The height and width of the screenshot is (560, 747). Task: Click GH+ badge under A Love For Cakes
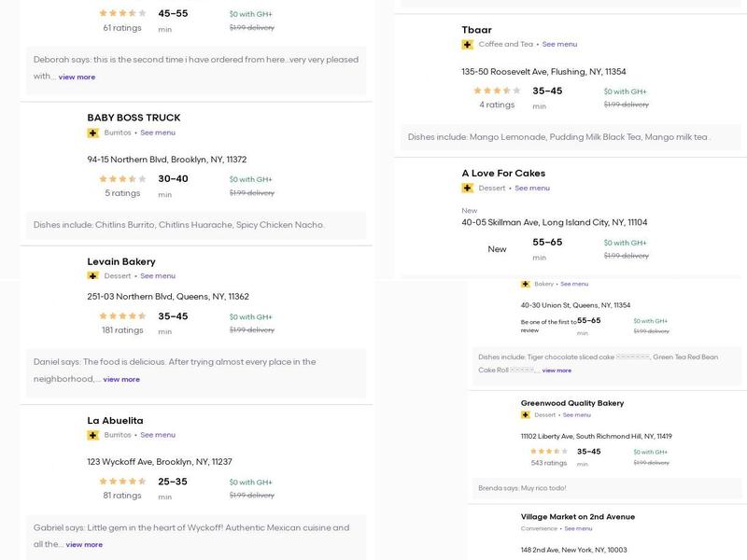click(467, 189)
